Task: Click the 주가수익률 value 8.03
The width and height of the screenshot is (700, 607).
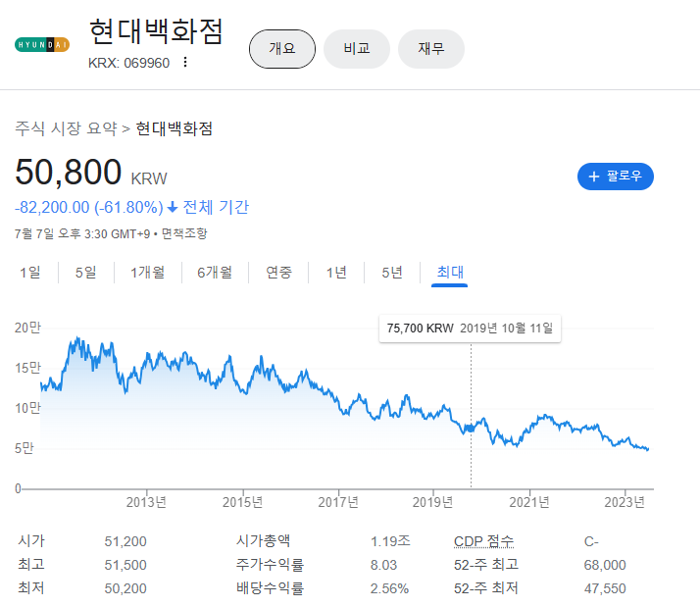Action: 383,565
